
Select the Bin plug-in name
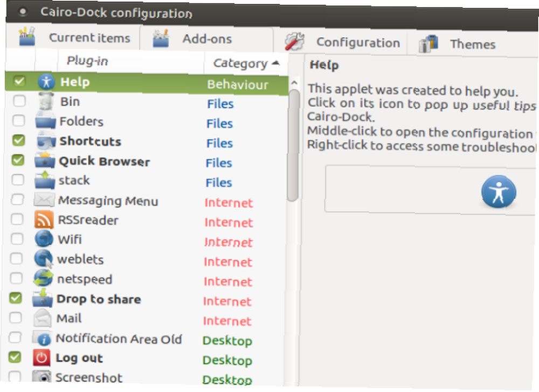(70, 102)
